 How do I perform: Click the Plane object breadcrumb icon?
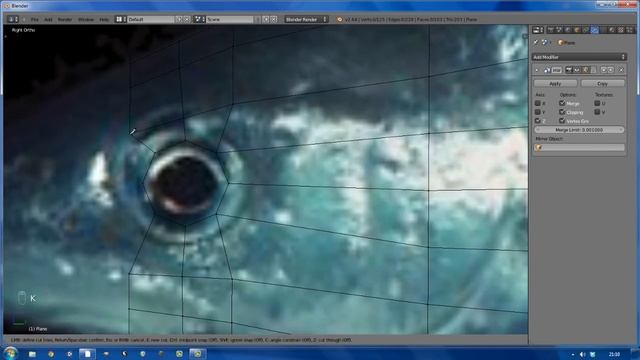pos(560,42)
